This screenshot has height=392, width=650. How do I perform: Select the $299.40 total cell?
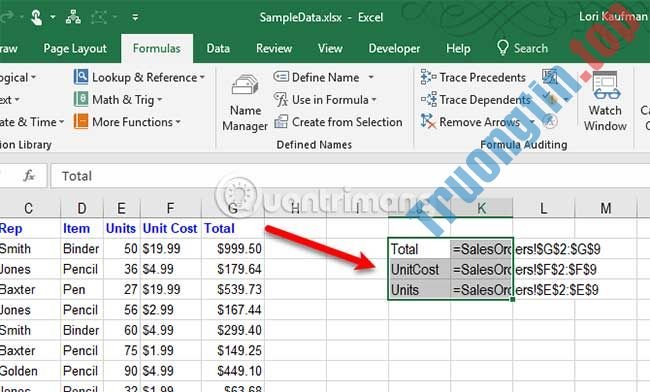(233, 330)
